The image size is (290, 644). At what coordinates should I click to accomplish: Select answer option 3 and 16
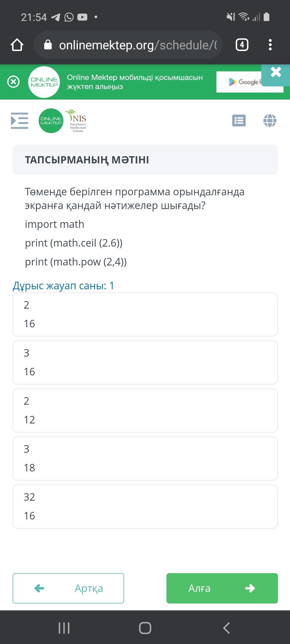tap(145, 363)
